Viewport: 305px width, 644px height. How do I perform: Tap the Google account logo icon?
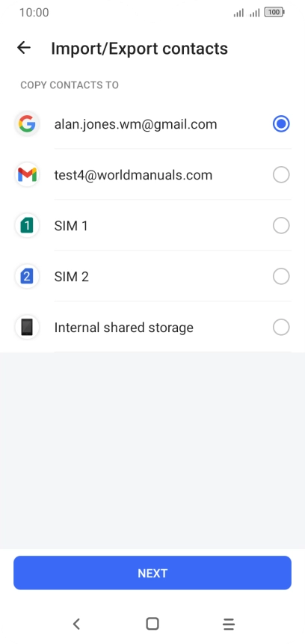pyautogui.click(x=27, y=124)
